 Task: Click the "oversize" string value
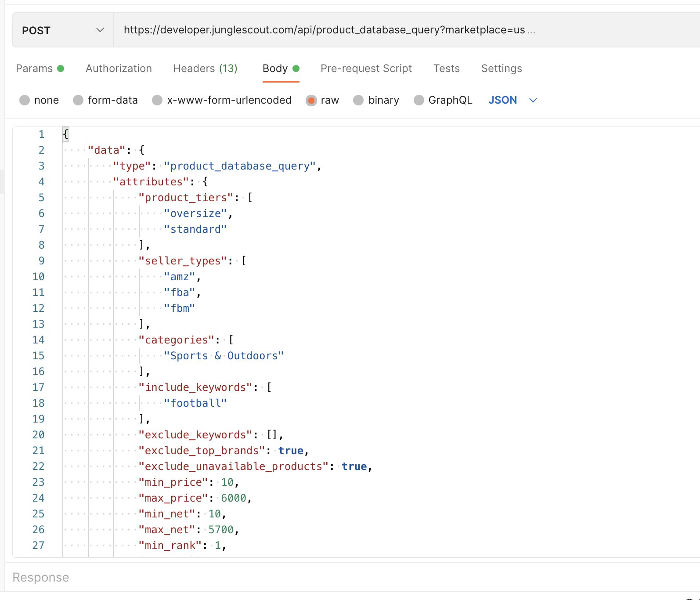(x=195, y=213)
